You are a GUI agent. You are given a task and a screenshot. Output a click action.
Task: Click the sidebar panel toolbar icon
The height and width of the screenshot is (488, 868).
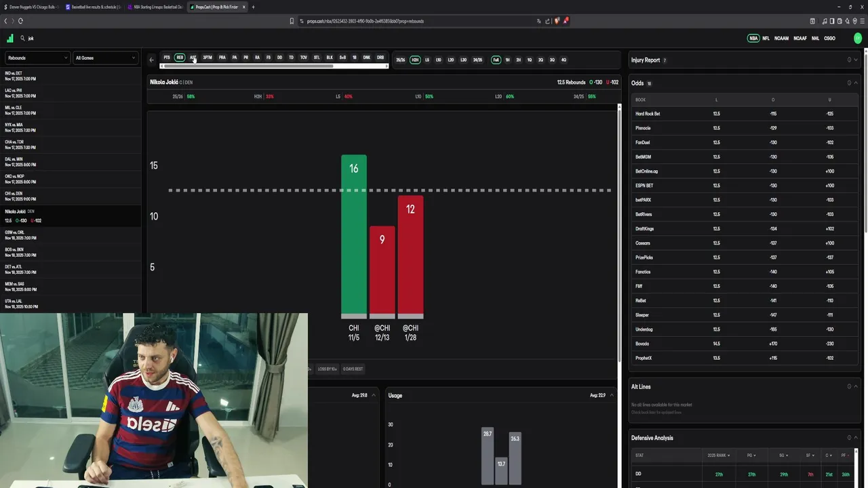[832, 21]
